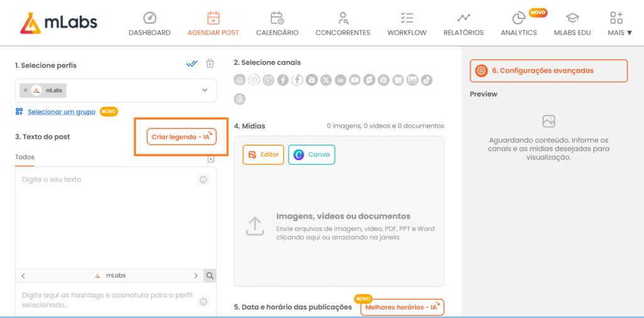Open Analytics section

519,24
